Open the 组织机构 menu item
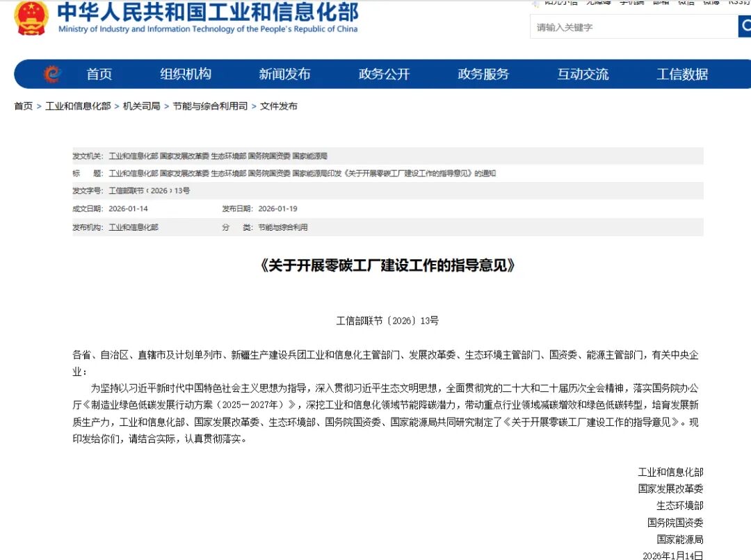This screenshot has height=560, width=751. [x=186, y=74]
